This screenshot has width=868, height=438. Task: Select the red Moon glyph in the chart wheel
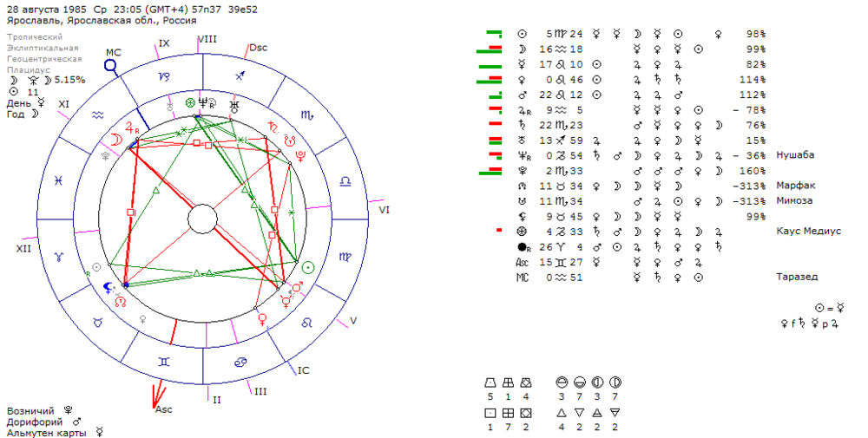pyautogui.click(x=116, y=140)
